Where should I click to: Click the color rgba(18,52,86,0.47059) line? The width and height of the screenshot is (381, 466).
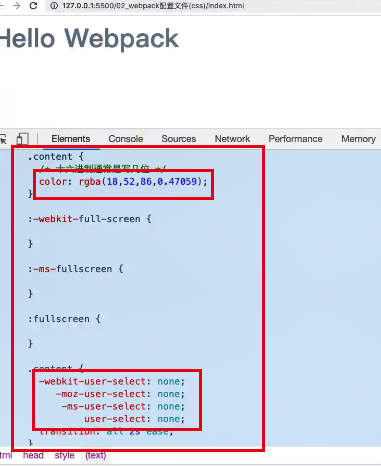[x=123, y=182]
